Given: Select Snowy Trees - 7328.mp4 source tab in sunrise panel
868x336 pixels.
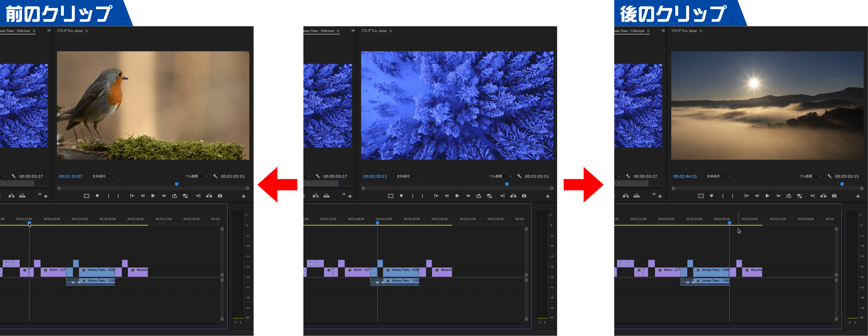Looking at the screenshot, I should tap(629, 31).
